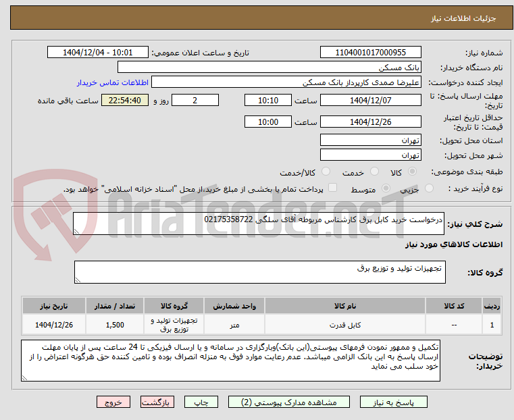Click the announcement date field 1404/12/04 - 10:01
The height and width of the screenshot is (420, 514).
pos(98,52)
